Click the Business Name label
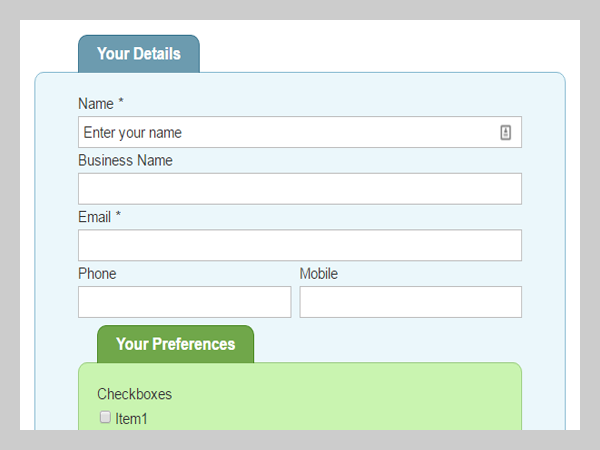The image size is (600, 450). click(x=125, y=161)
